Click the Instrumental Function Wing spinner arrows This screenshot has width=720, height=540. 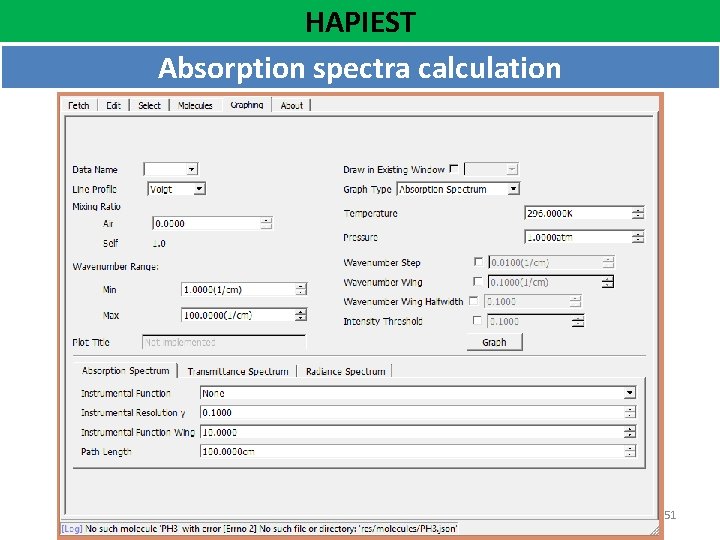[630, 432]
